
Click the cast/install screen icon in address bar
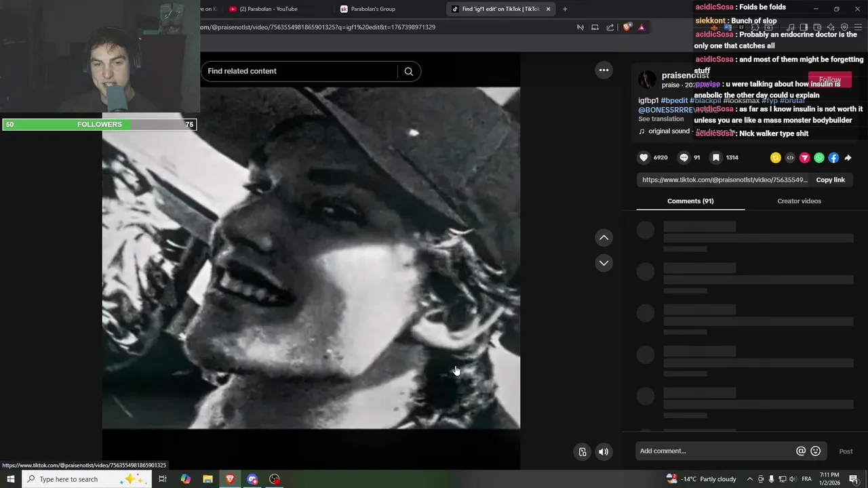click(595, 27)
